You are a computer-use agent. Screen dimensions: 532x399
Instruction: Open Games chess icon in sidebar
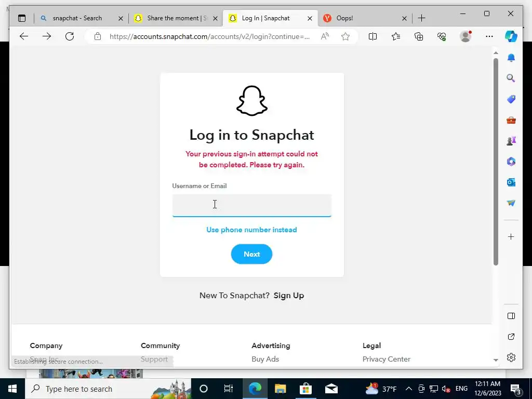pyautogui.click(x=511, y=141)
